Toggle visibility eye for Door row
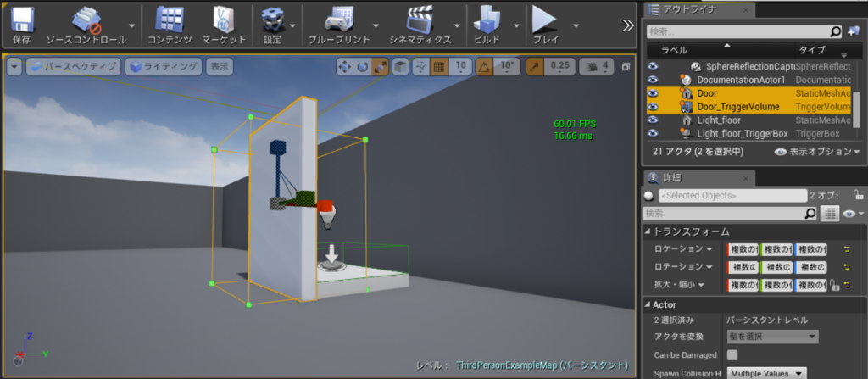This screenshot has height=379, width=868. 654,93
